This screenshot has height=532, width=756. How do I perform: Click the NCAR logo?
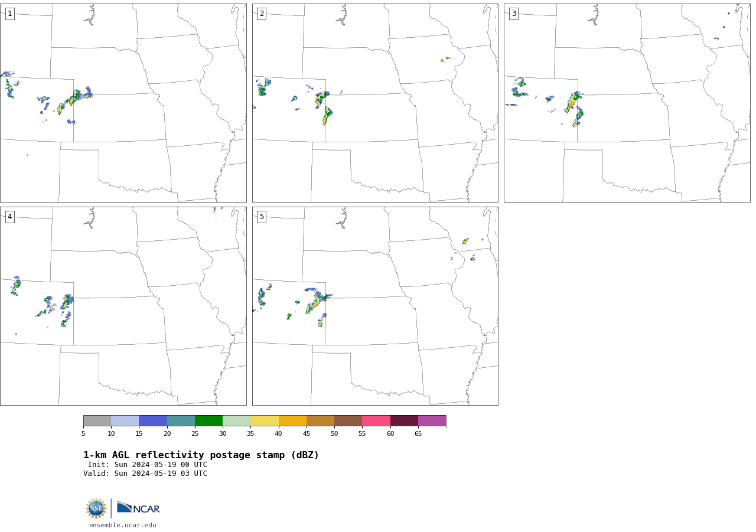pos(138,508)
